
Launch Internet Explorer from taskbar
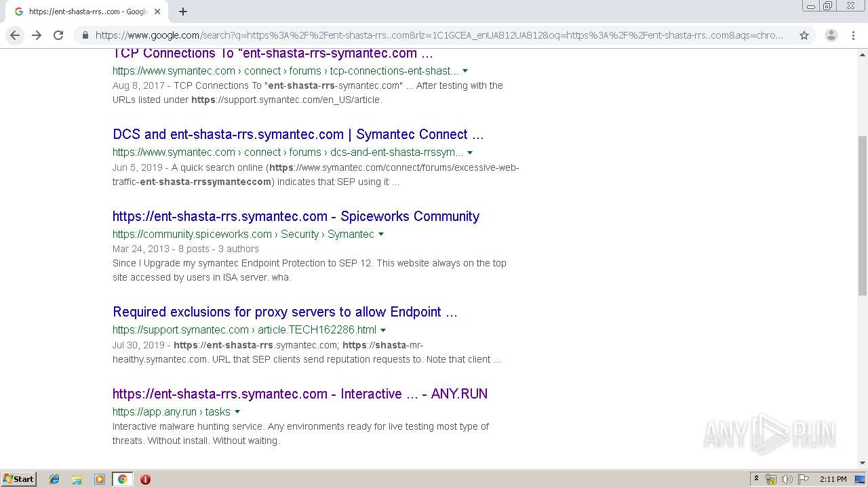pyautogui.click(x=54, y=479)
